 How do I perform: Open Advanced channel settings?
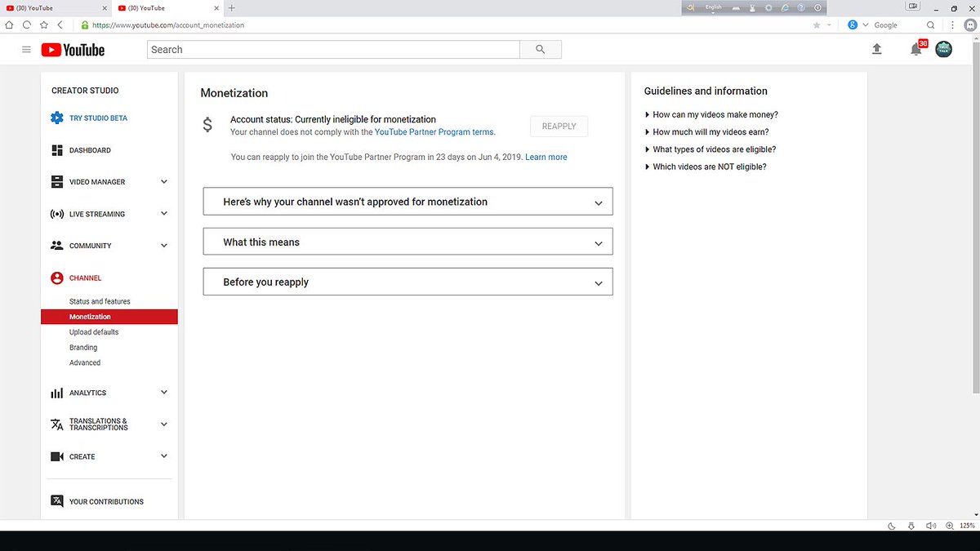tap(85, 362)
